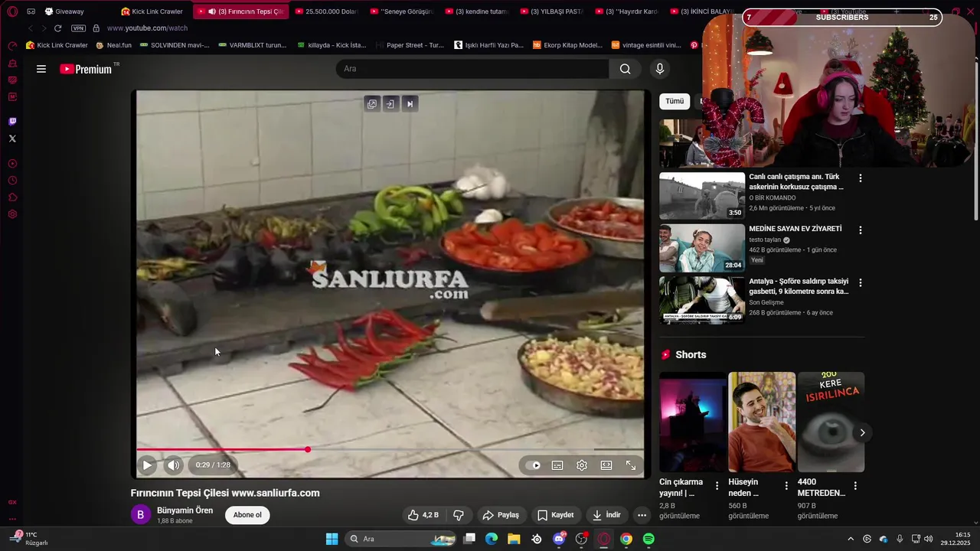Image resolution: width=980 pixels, height=551 pixels.
Task: Open Opera GX main menu logo
Action: [x=12, y=11]
